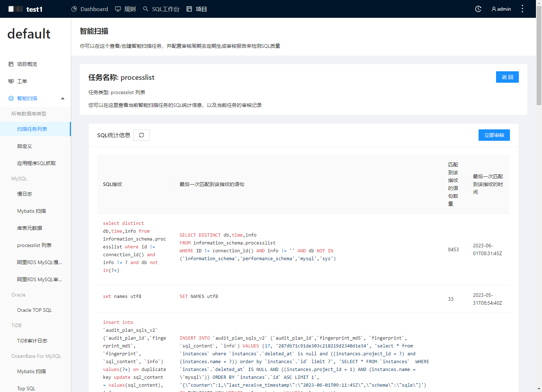Image resolution: width=542 pixels, height=392 pixels.
Task: Open the 项目 top menu item
Action: (x=197, y=9)
